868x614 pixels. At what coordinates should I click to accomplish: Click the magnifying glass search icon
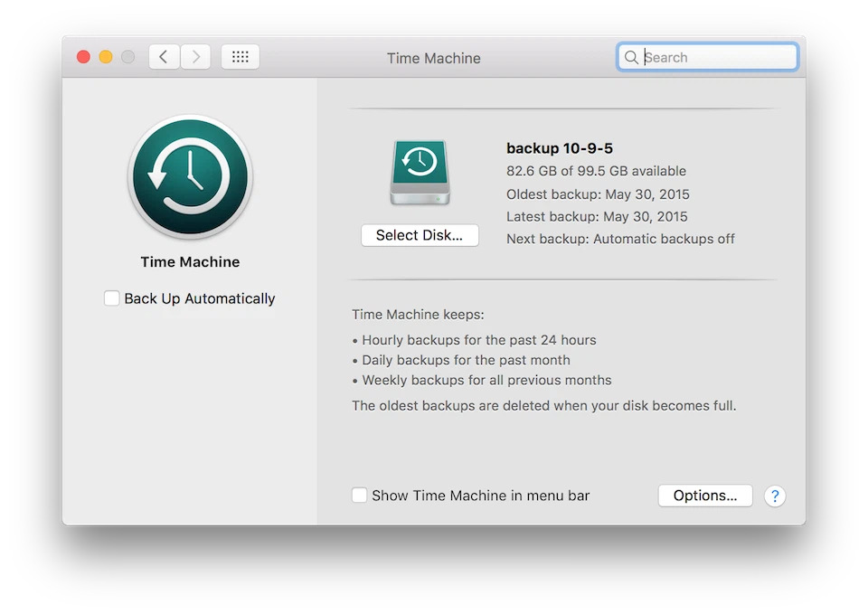coord(631,57)
